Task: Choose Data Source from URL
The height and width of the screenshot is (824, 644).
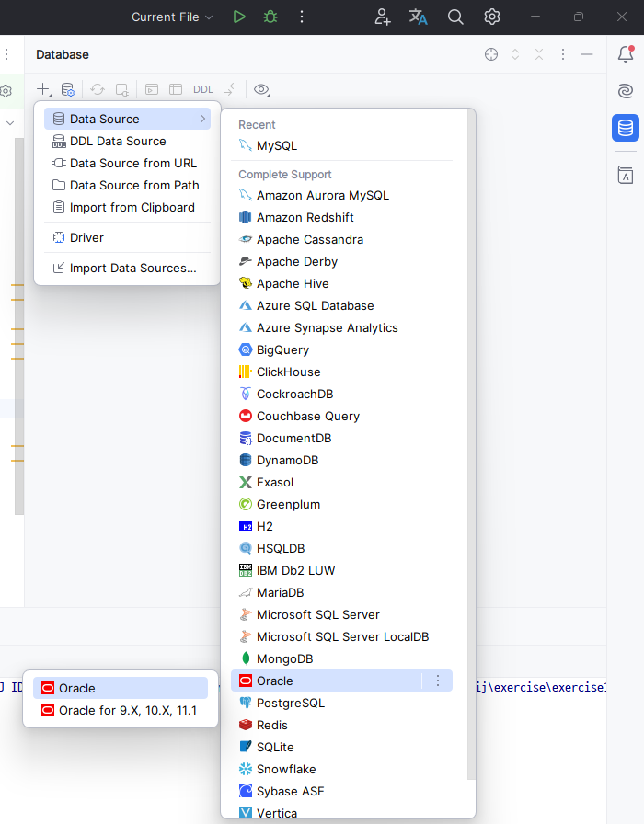Action: (127, 164)
